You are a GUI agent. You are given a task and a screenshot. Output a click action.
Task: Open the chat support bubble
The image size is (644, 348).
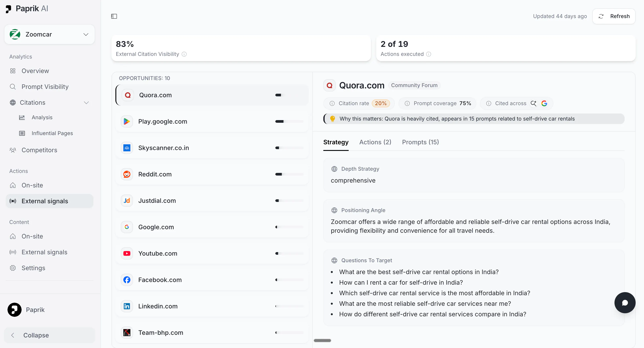click(x=625, y=303)
